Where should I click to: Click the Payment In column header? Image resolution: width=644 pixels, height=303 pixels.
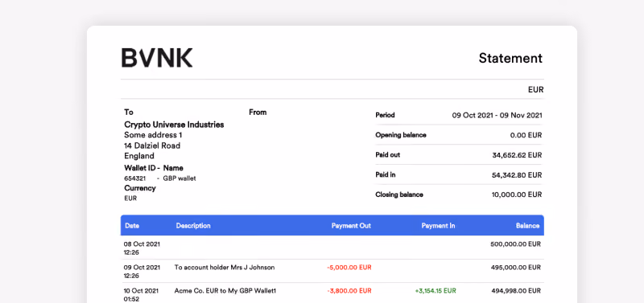pos(438,226)
